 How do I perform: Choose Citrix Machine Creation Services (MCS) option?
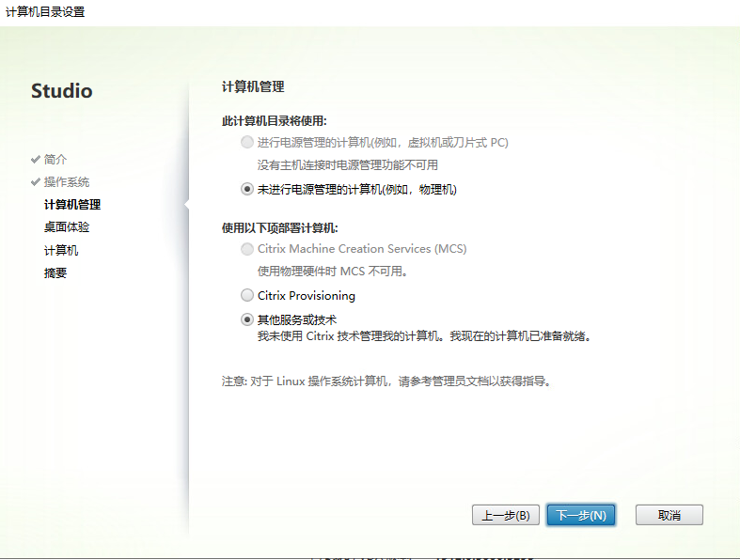(x=247, y=249)
